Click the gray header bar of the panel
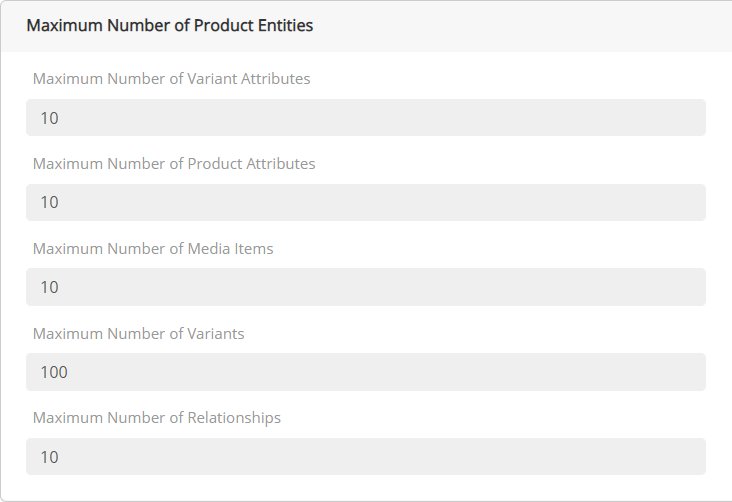This screenshot has width=732, height=502. (520, 26)
